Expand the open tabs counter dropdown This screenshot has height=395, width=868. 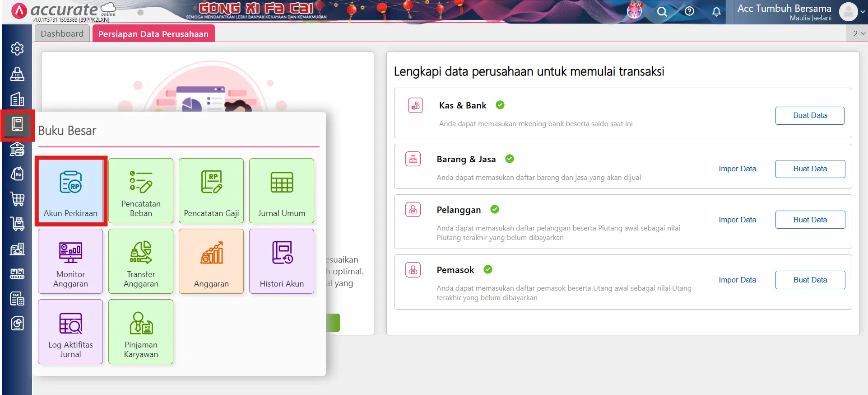[x=859, y=33]
